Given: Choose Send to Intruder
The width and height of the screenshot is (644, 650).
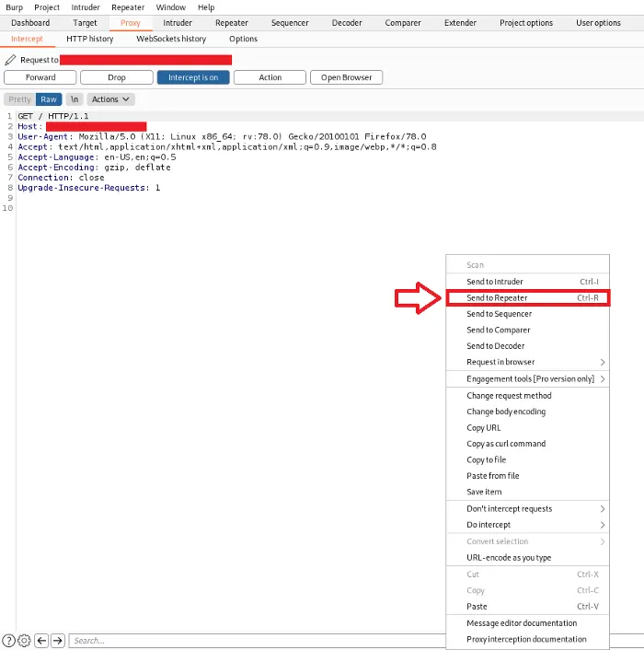Looking at the screenshot, I should click(527, 282).
